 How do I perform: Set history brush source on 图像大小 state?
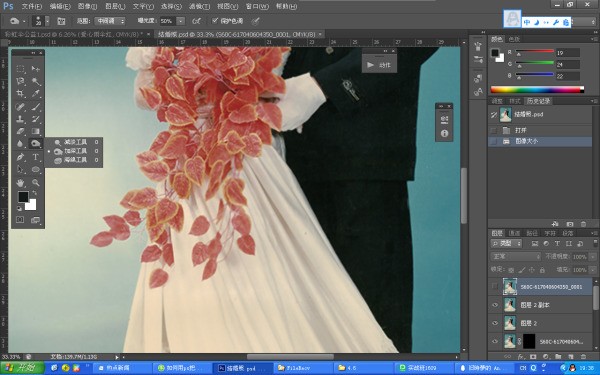(494, 141)
